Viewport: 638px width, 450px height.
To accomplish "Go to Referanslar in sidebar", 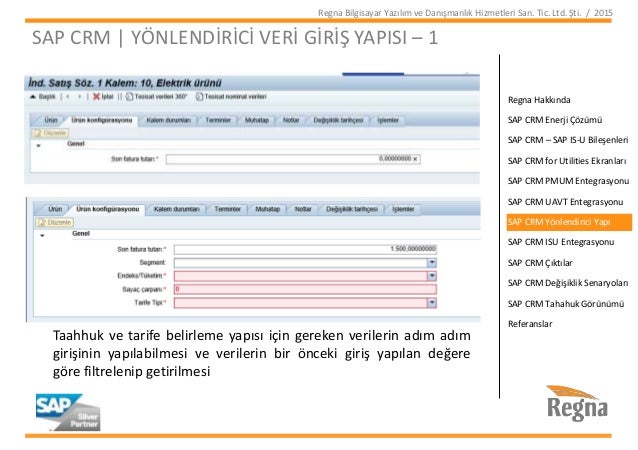I will tap(530, 324).
